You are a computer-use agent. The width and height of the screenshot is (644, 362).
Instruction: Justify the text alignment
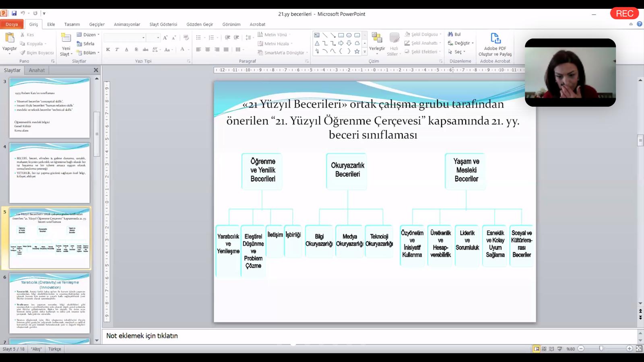click(226, 49)
